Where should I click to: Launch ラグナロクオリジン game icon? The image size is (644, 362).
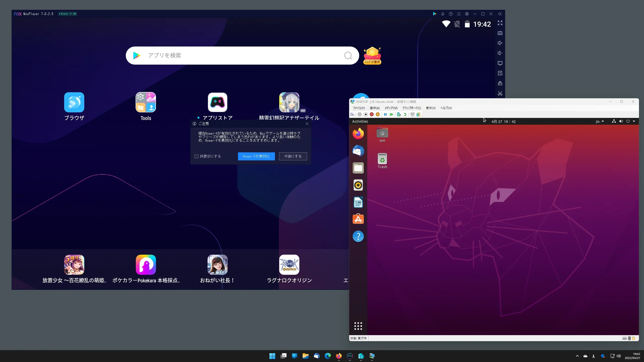(289, 265)
